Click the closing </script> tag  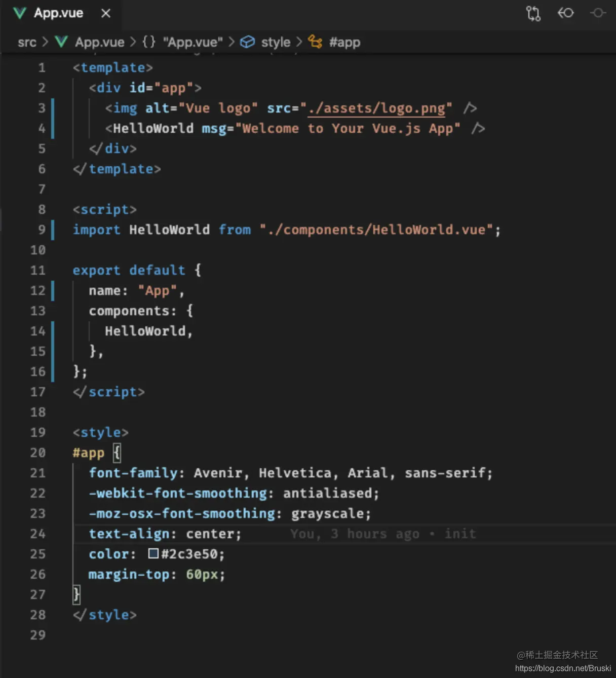pos(108,392)
